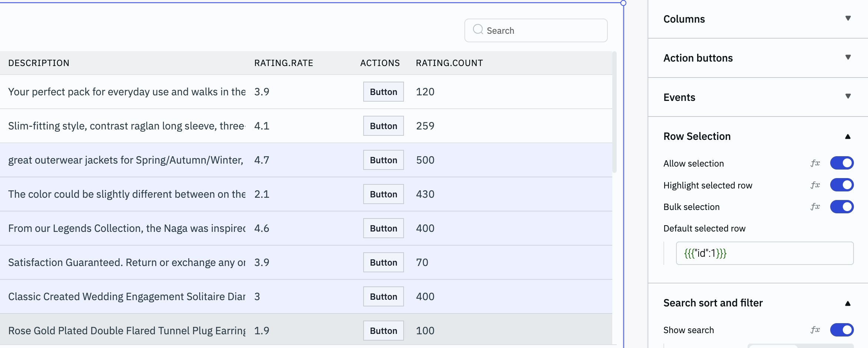868x348 pixels.
Task: Disable the Highlight selected row toggle
Action: pos(842,185)
